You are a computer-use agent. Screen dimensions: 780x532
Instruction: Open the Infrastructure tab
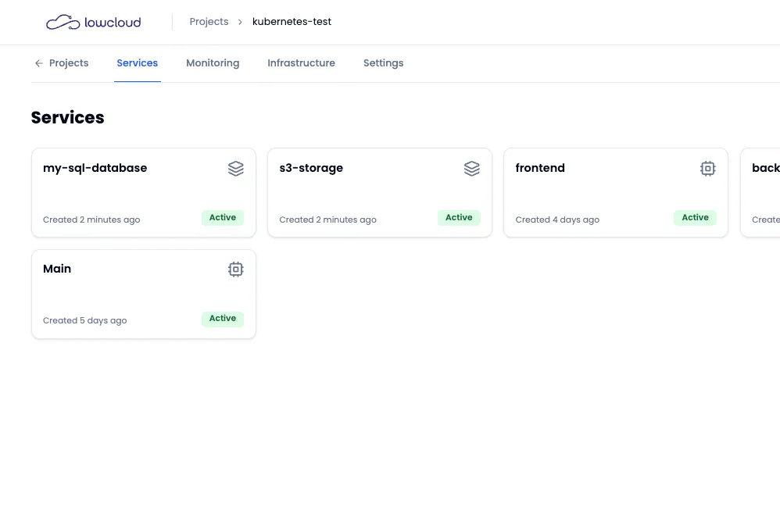(301, 62)
